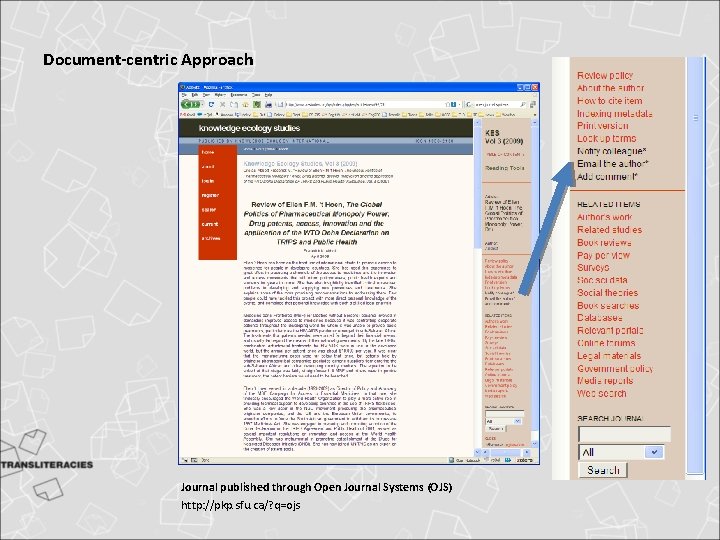The image size is (720, 540).
Task: Click 'Knowledge Ecology Studies, Vol 3 (2009)' heading link
Action: (x=300, y=163)
